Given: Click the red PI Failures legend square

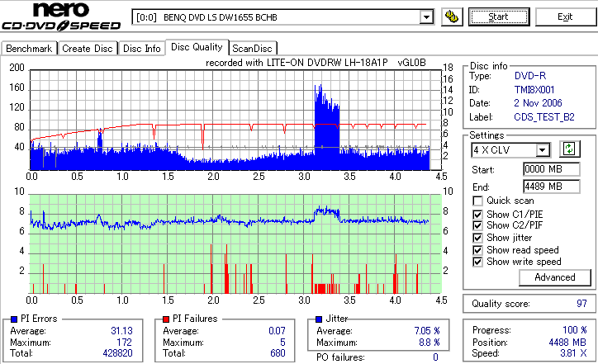Looking at the screenshot, I should [166, 319].
